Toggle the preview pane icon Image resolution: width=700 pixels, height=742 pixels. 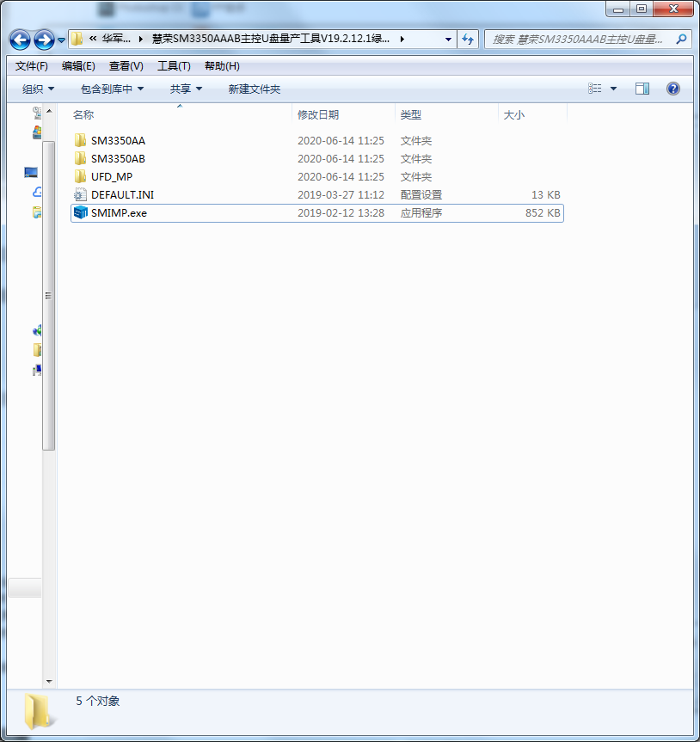[x=642, y=89]
